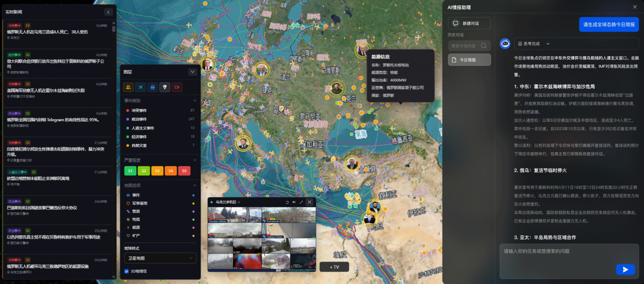The image size is (644, 284).
Task: Toggle the aircraft layer icon
Action: 141,87
